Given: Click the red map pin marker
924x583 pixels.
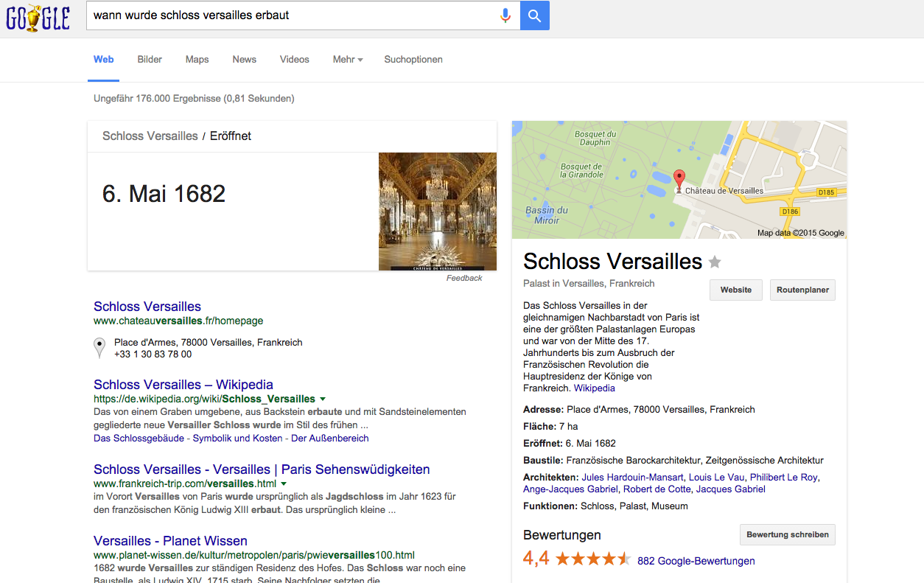Looking at the screenshot, I should tap(679, 180).
